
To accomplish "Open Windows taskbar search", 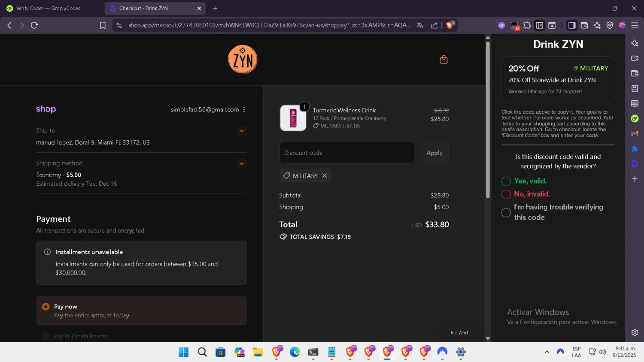I will [202, 352].
